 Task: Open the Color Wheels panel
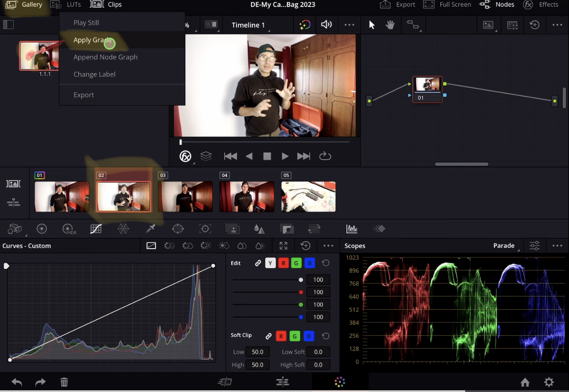click(41, 229)
